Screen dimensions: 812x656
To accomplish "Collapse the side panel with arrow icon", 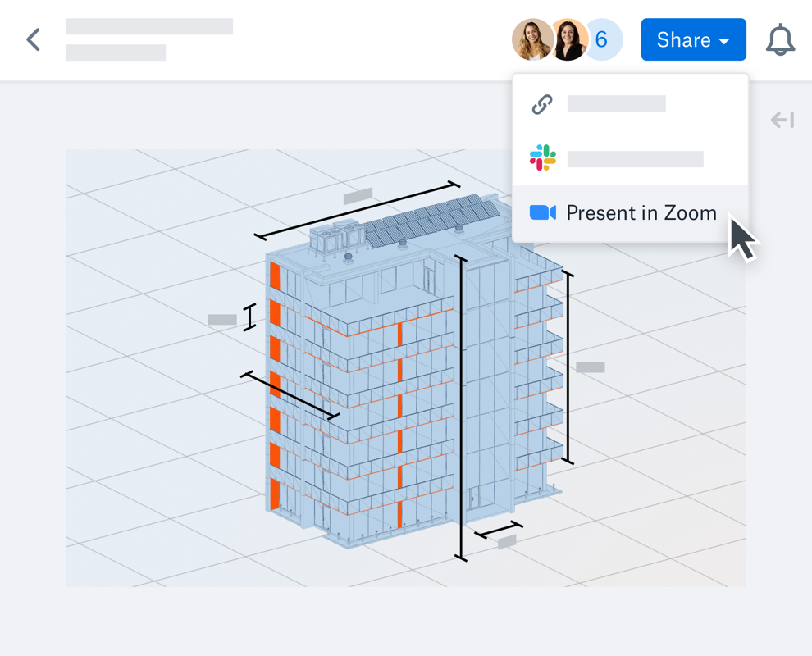I will coord(782,121).
